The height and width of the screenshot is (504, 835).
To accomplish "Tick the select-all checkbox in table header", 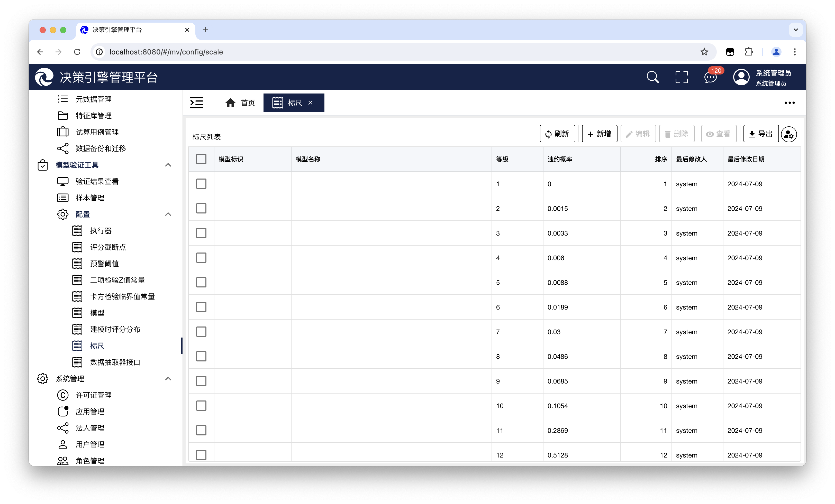I will coord(201,159).
